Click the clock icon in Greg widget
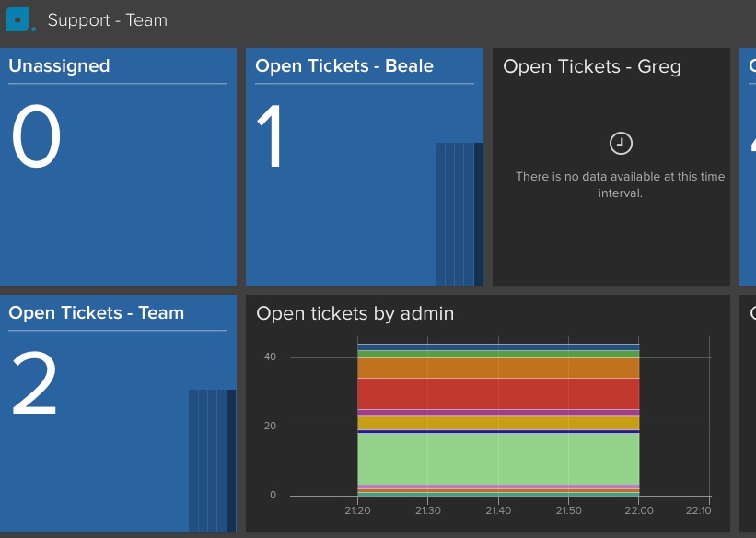Screen dimensions: 756x538 click(x=621, y=144)
